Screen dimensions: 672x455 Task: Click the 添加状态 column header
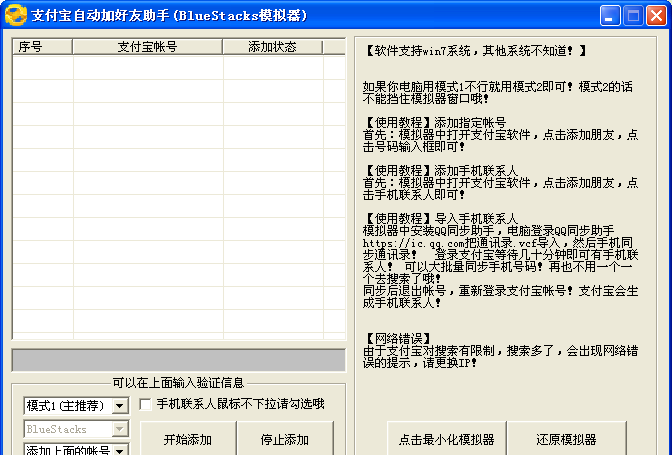[x=273, y=47]
